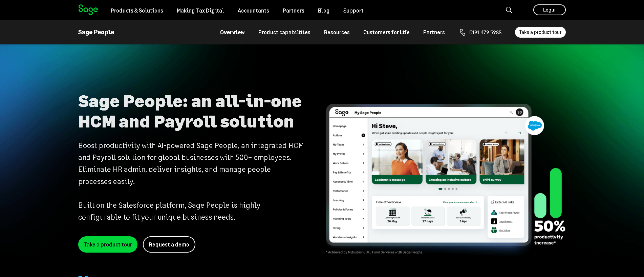The image size is (644, 277).
Task: Click the 50% productivity increase text
Action: point(549,232)
